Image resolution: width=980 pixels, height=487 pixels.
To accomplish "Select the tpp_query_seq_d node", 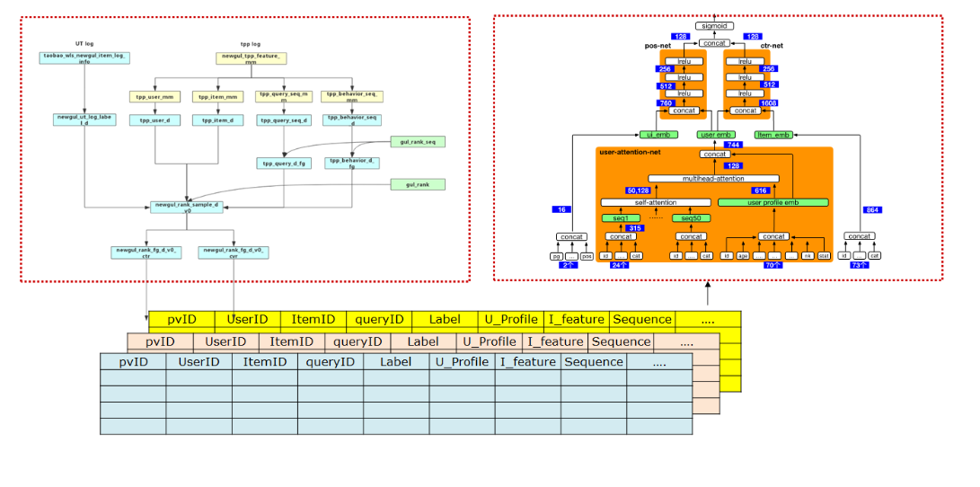I will (x=284, y=119).
